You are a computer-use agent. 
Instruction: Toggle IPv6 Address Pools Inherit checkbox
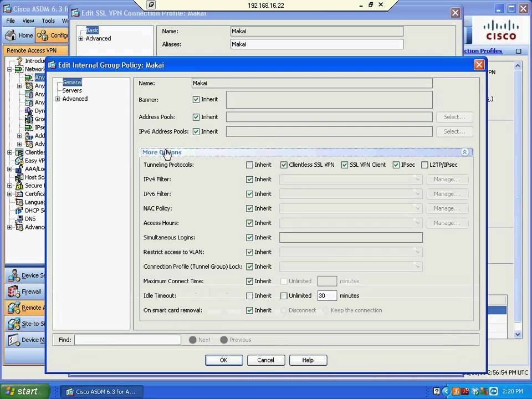(196, 132)
